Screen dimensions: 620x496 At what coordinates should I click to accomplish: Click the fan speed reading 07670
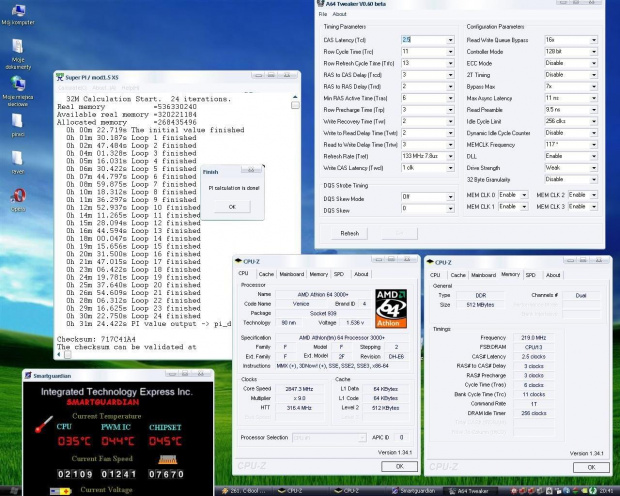click(166, 474)
